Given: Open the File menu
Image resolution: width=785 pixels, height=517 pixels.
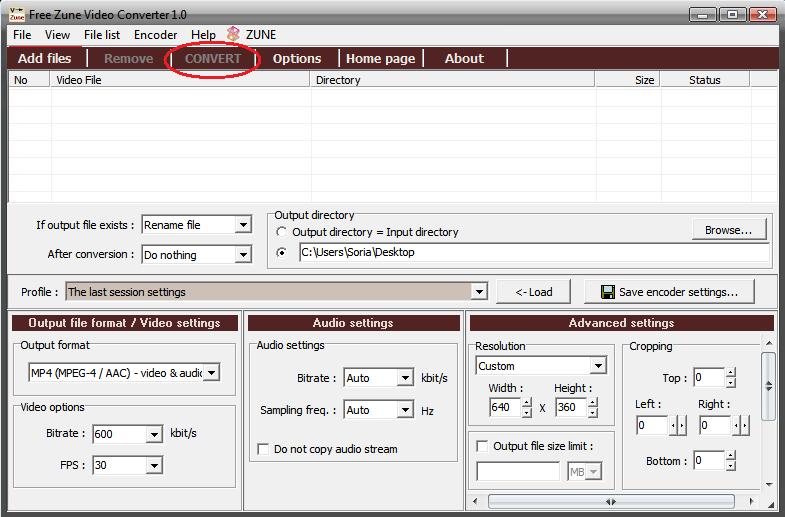Looking at the screenshot, I should [x=22, y=35].
